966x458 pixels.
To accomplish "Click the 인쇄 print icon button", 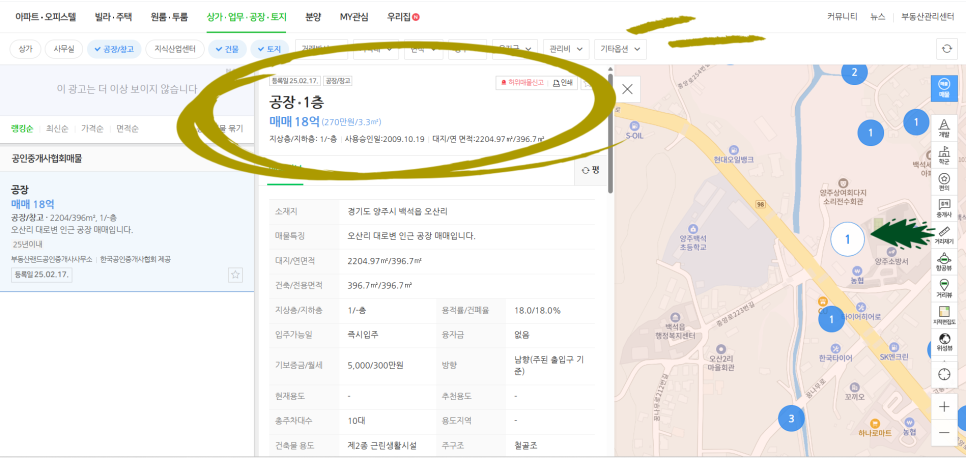I will [563, 82].
